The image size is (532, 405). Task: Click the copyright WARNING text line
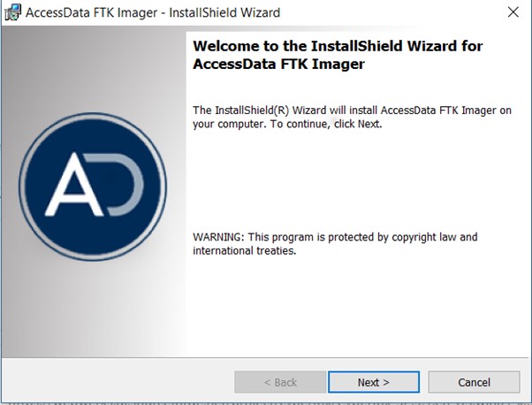point(334,237)
